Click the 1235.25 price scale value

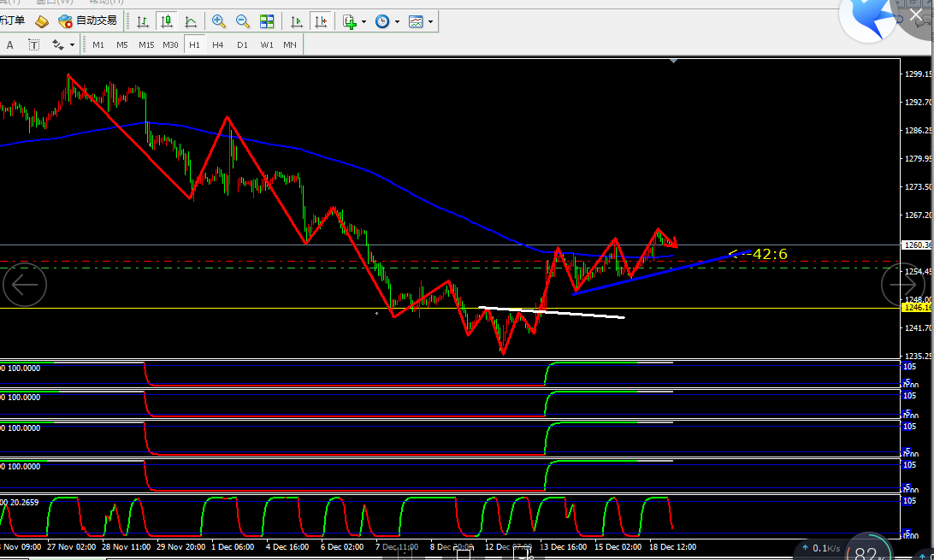pos(918,356)
